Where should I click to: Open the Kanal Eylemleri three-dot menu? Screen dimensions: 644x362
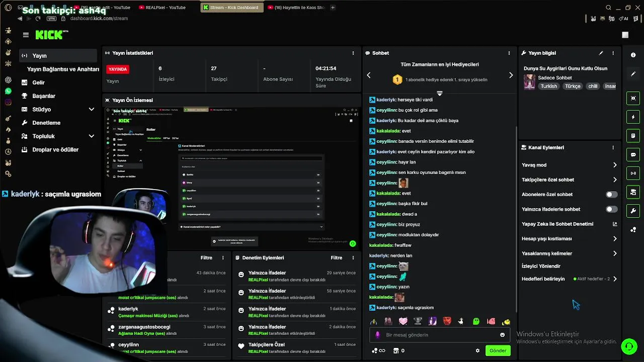tap(613, 148)
